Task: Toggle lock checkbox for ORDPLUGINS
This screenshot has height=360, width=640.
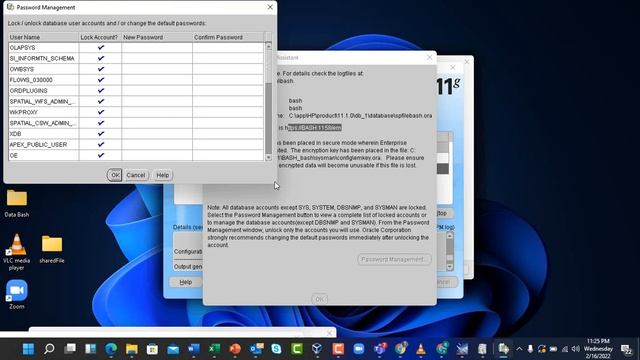Action: 100,91
